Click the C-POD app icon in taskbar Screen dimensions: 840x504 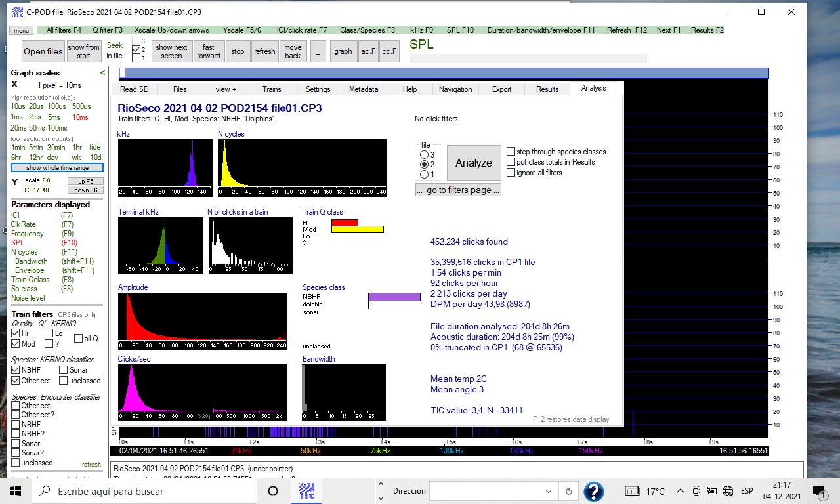pyautogui.click(x=305, y=491)
